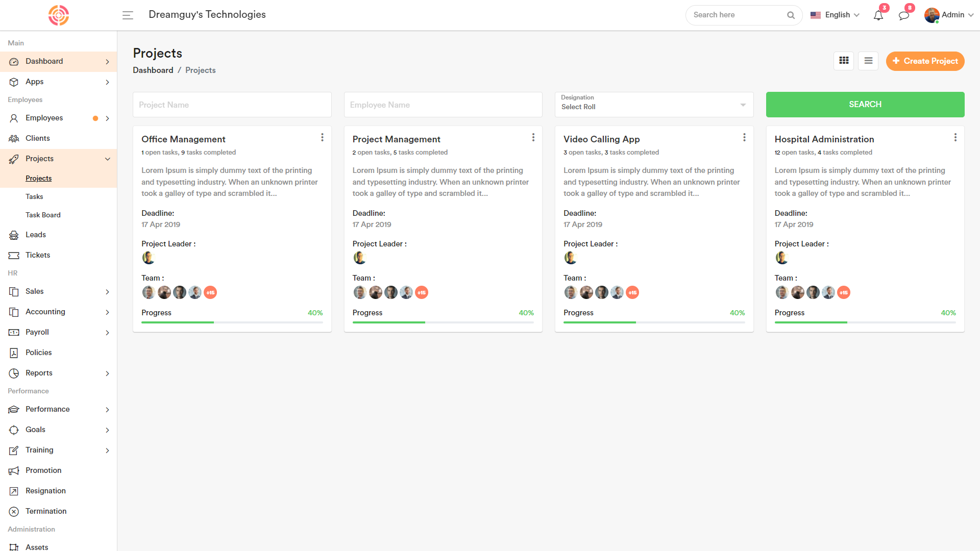The width and height of the screenshot is (980, 551).
Task: Select Tickets from sidebar menu
Action: (38, 255)
